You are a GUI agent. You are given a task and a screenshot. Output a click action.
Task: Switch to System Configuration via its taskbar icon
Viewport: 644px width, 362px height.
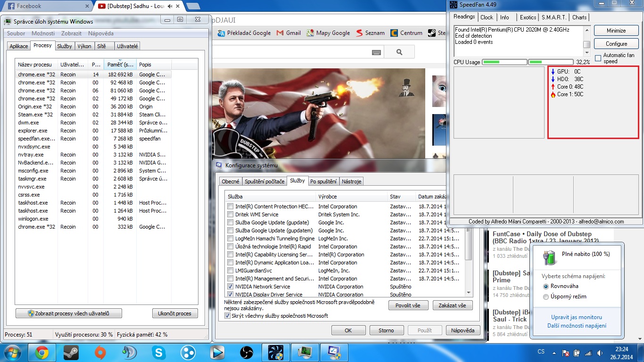(x=334, y=352)
